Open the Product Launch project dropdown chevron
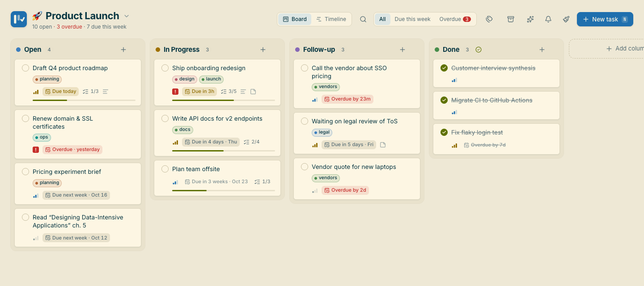The height and width of the screenshot is (286, 644). tap(127, 16)
